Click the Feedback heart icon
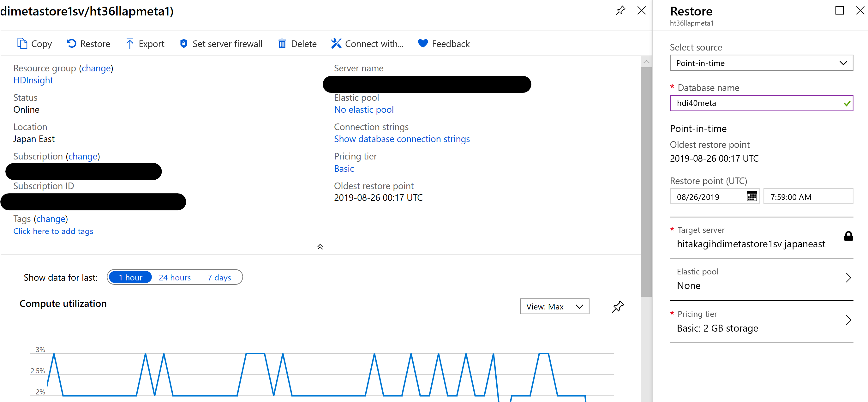This screenshot has height=402, width=868. [x=422, y=44]
